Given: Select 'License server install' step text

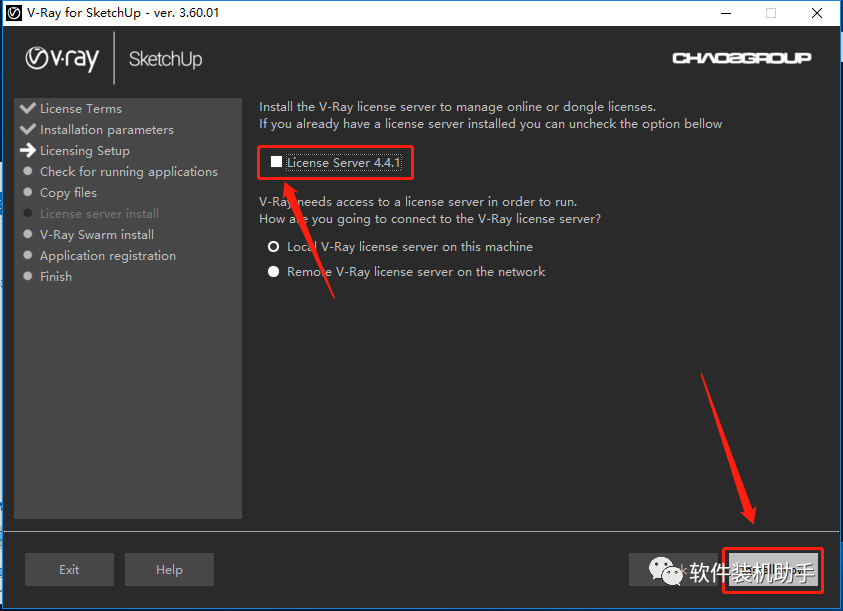Looking at the screenshot, I should click(99, 214).
